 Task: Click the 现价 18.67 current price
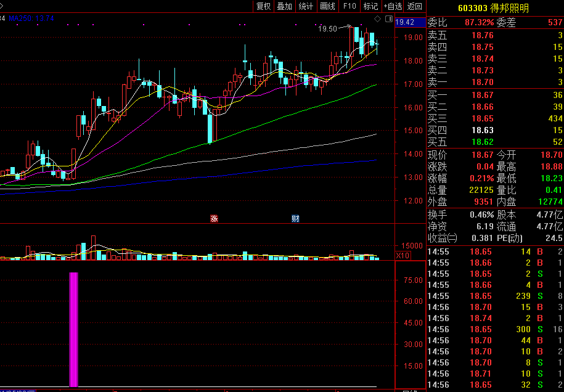coord(483,155)
